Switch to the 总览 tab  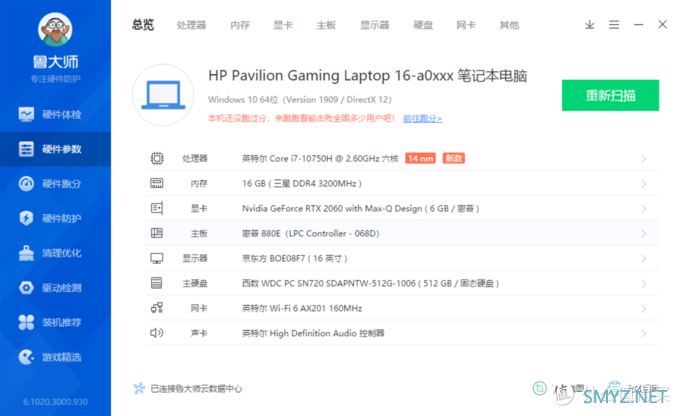pyautogui.click(x=143, y=25)
